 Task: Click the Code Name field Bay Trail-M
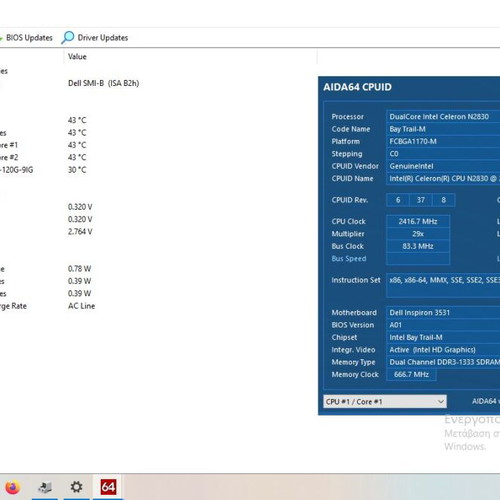(x=443, y=129)
